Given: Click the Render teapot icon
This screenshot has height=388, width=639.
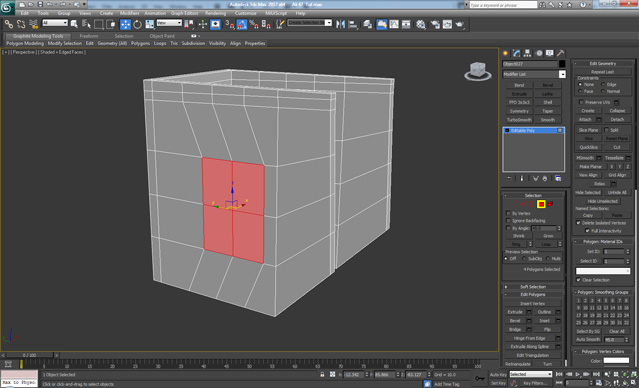Looking at the screenshot, I should (460, 24).
